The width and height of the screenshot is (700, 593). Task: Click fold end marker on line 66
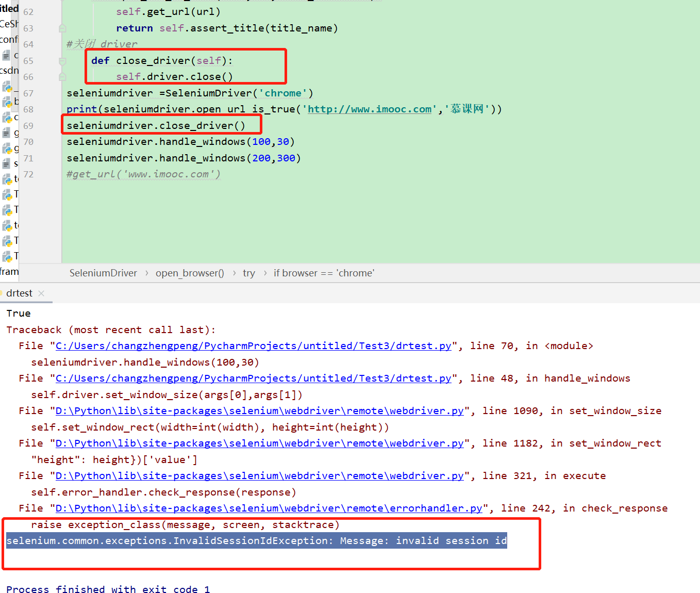(x=62, y=77)
